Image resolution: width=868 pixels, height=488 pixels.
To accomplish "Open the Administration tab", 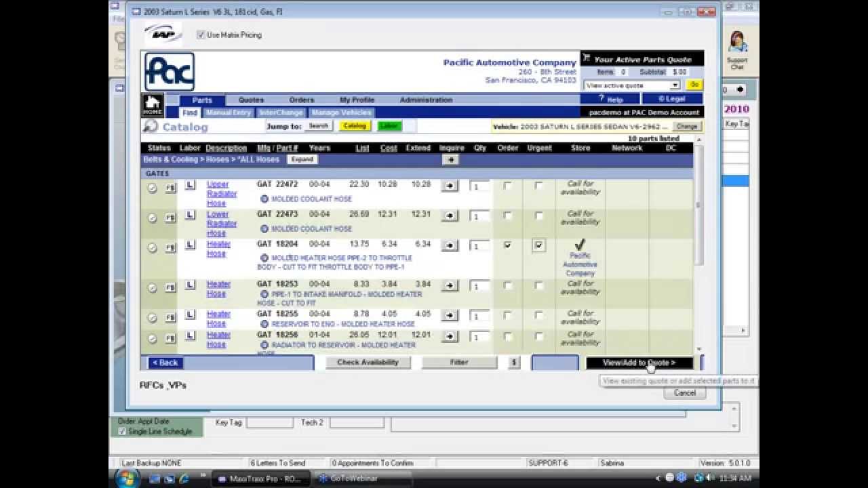I will (x=426, y=100).
